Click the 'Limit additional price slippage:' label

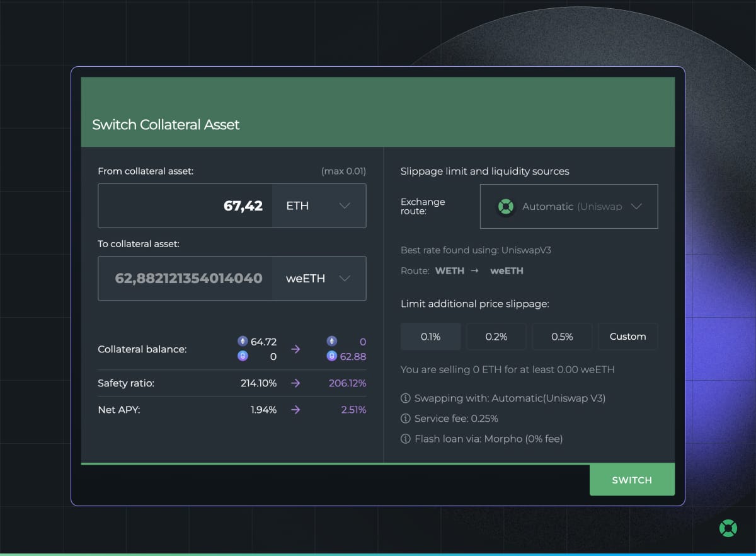pyautogui.click(x=475, y=304)
